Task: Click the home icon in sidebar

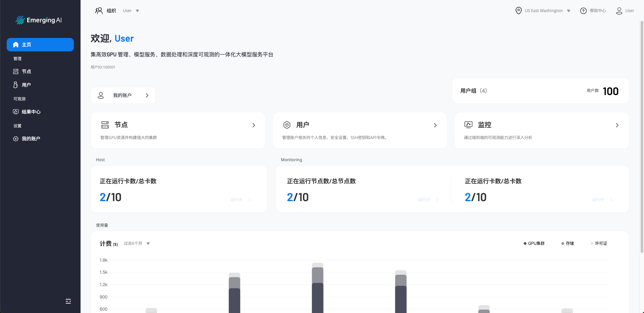Action: [x=16, y=45]
